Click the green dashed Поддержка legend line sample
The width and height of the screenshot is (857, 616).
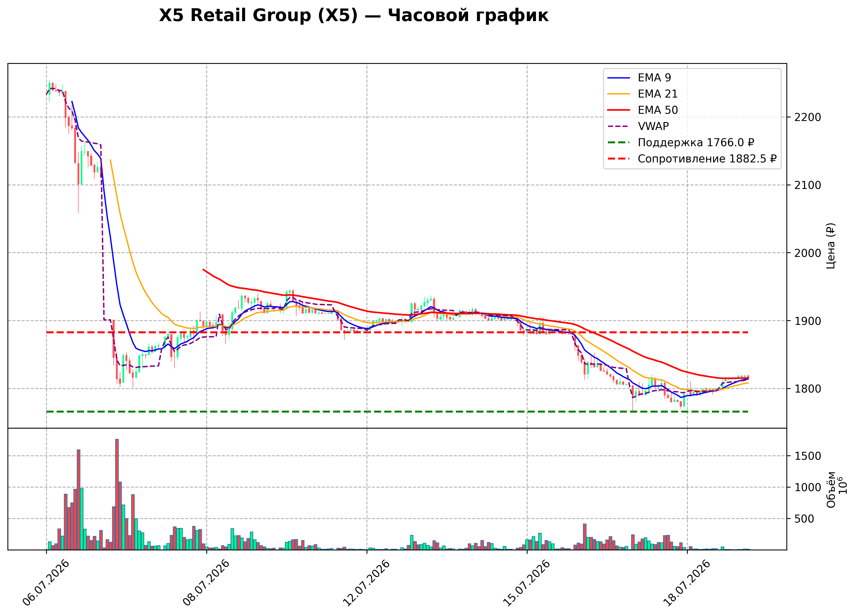[619, 143]
